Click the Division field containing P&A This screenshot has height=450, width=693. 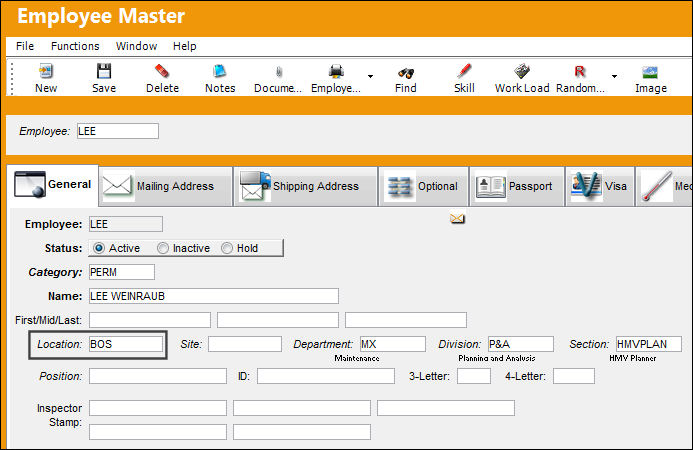[521, 344]
